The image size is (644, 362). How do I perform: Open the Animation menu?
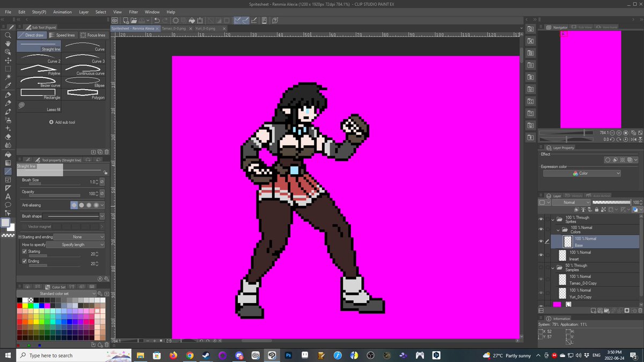click(62, 12)
